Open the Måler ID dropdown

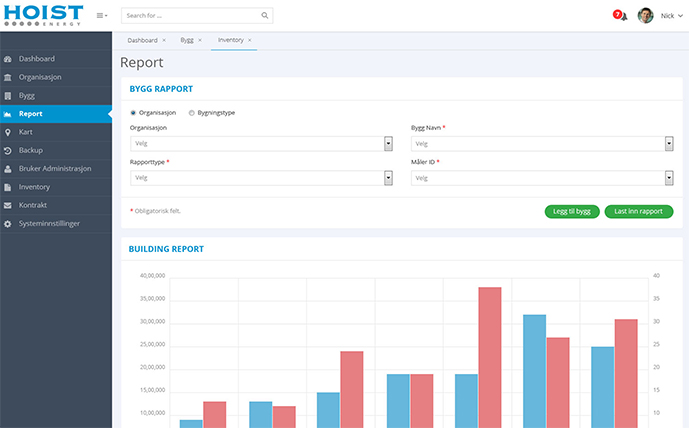click(542, 178)
